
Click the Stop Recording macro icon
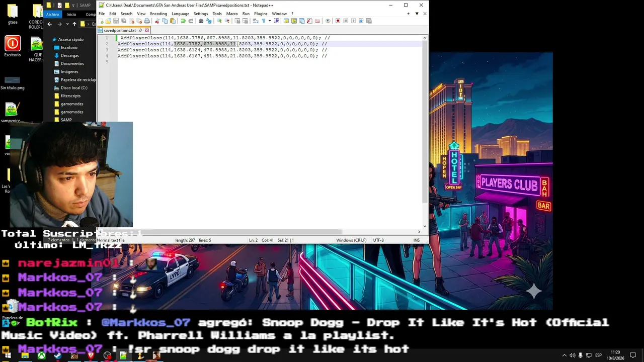coord(346,21)
